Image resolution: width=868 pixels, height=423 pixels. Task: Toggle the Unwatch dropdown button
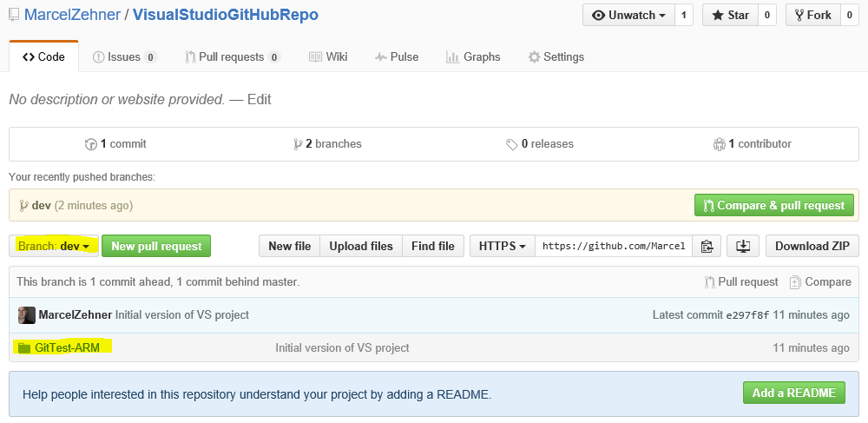pyautogui.click(x=628, y=16)
